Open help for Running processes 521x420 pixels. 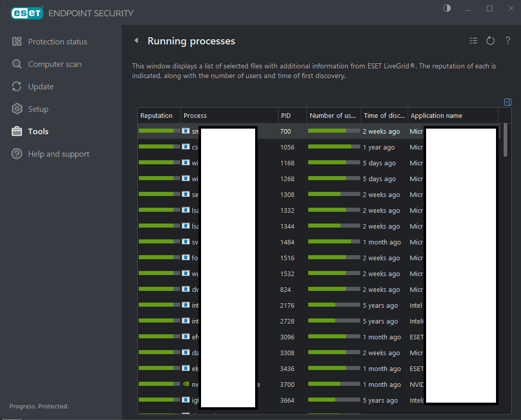click(x=508, y=40)
